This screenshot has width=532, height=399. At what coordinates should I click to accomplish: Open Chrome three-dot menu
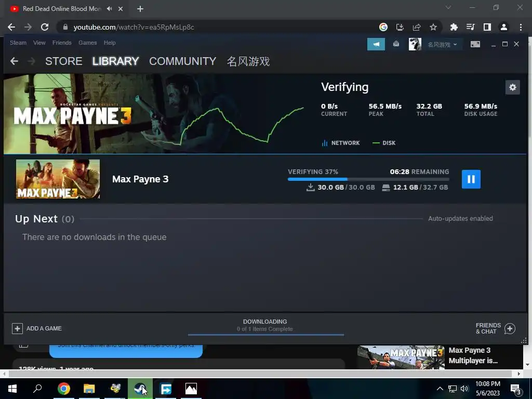521,27
